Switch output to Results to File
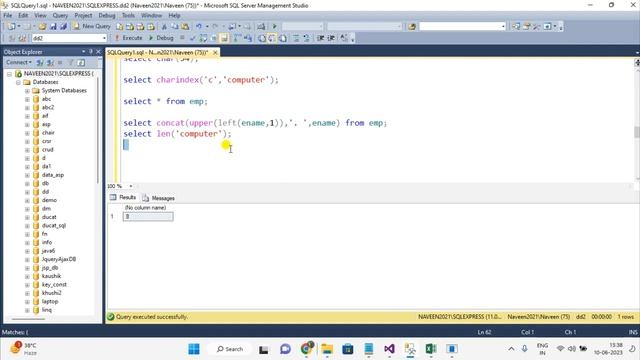The image size is (640, 360). 282,38
